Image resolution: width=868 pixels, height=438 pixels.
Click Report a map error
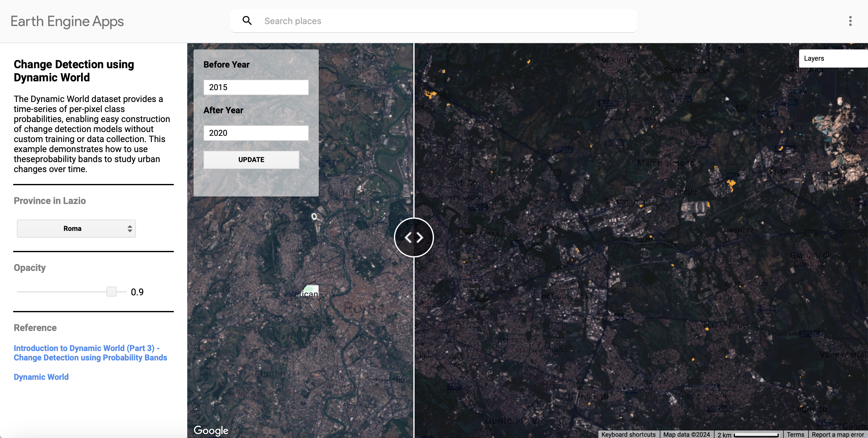pyautogui.click(x=838, y=434)
